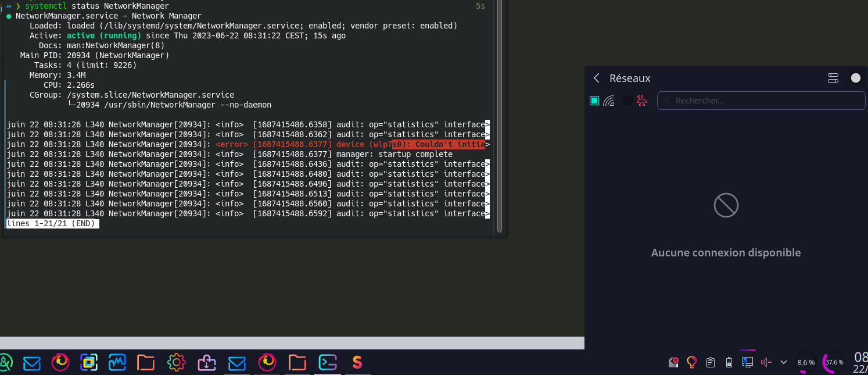Image resolution: width=868 pixels, height=375 pixels.
Task: Switch to the folder window left of terminal icon
Action: point(297,363)
